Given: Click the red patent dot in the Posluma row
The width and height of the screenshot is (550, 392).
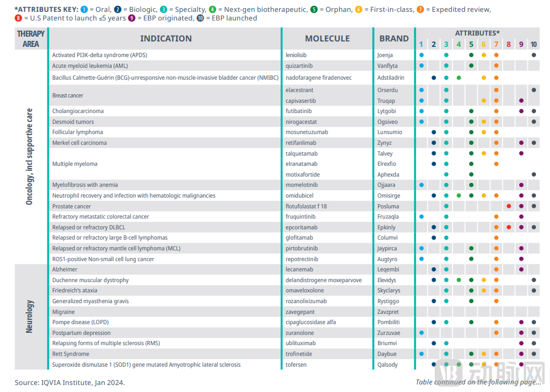Looking at the screenshot, I should point(509,206).
